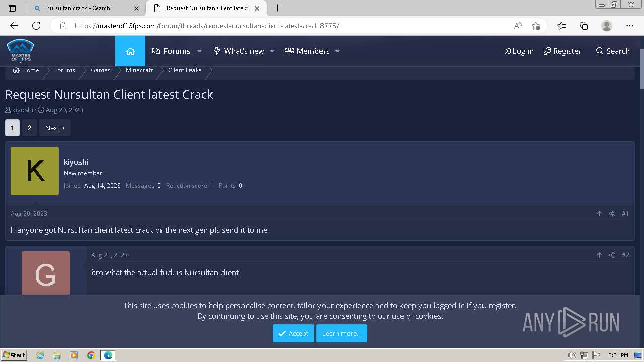The width and height of the screenshot is (644, 362).
Task: Refresh the page in the browser
Action: pyautogui.click(x=36, y=26)
